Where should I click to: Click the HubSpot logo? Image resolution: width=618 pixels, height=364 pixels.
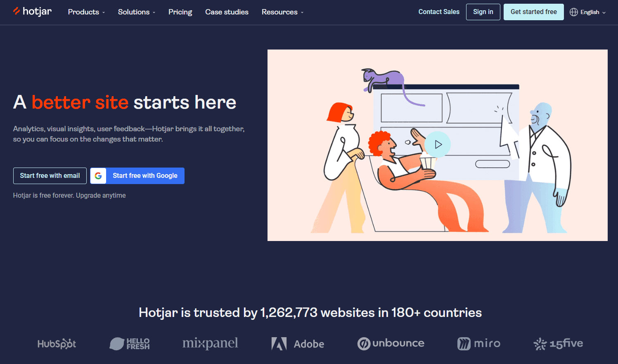[57, 344]
